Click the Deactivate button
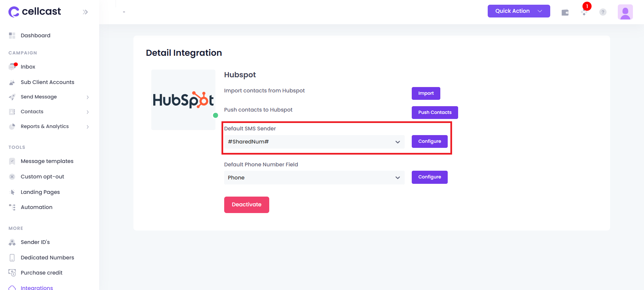Image resolution: width=644 pixels, height=290 pixels. coord(247,205)
